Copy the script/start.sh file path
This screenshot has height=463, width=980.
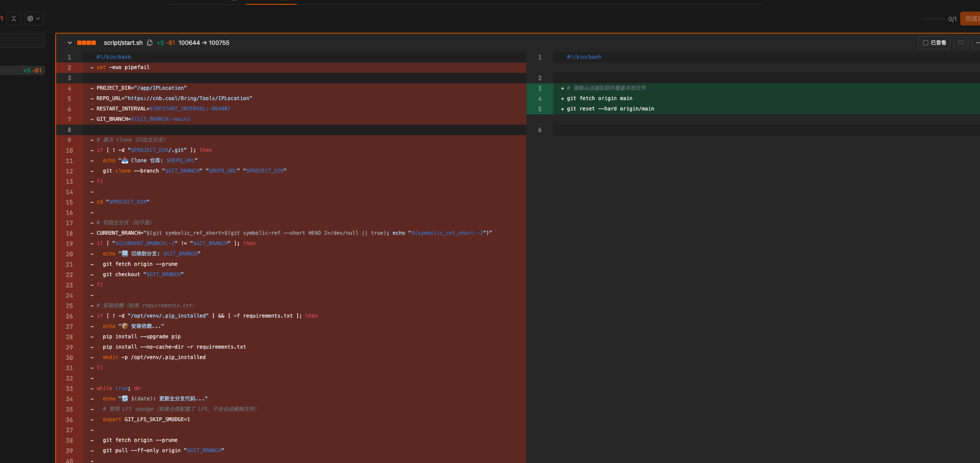tap(150, 43)
